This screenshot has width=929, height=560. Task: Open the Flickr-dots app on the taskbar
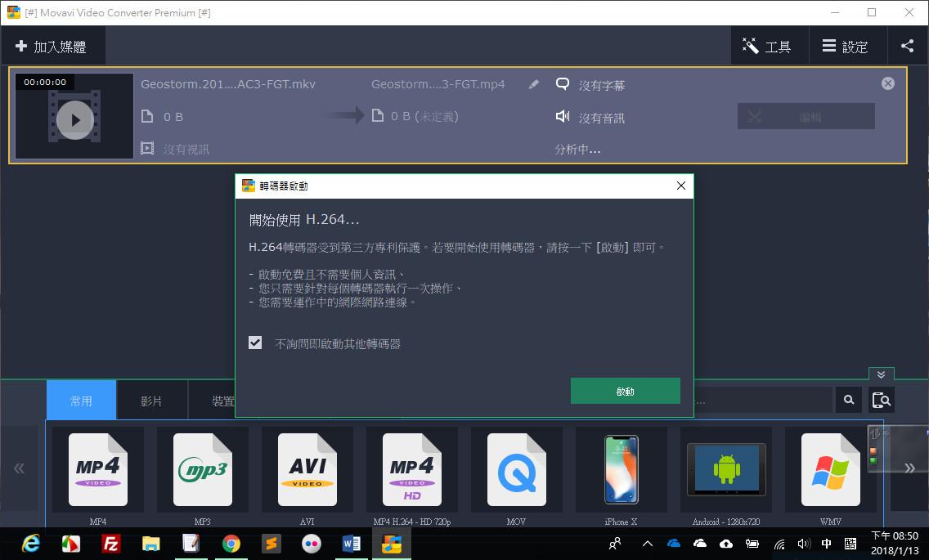pos(311,544)
